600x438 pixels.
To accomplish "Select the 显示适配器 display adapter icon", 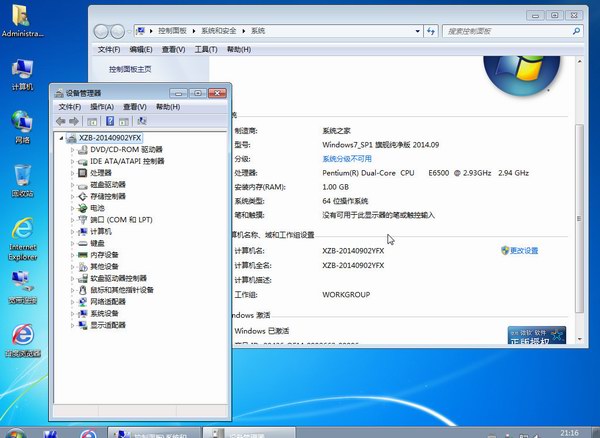I will point(83,325).
